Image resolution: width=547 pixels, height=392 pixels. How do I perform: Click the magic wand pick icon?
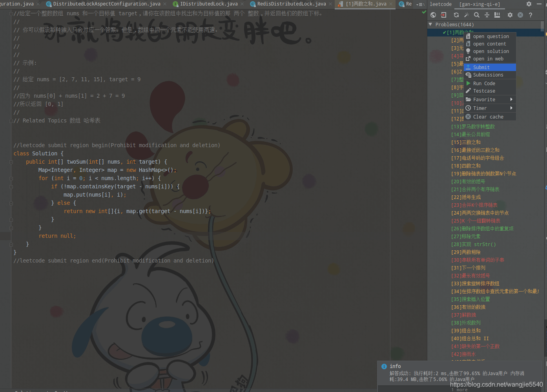coord(467,15)
